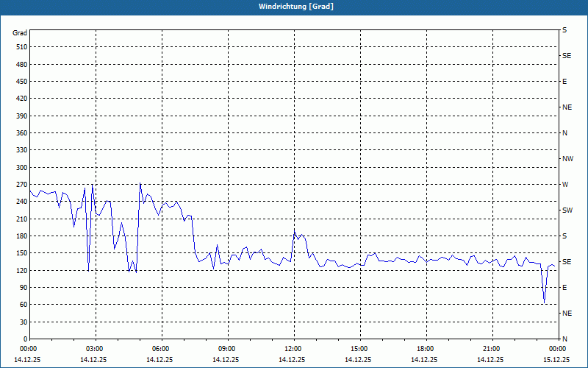Click the blue line peak just after 12:00

coord(295,231)
